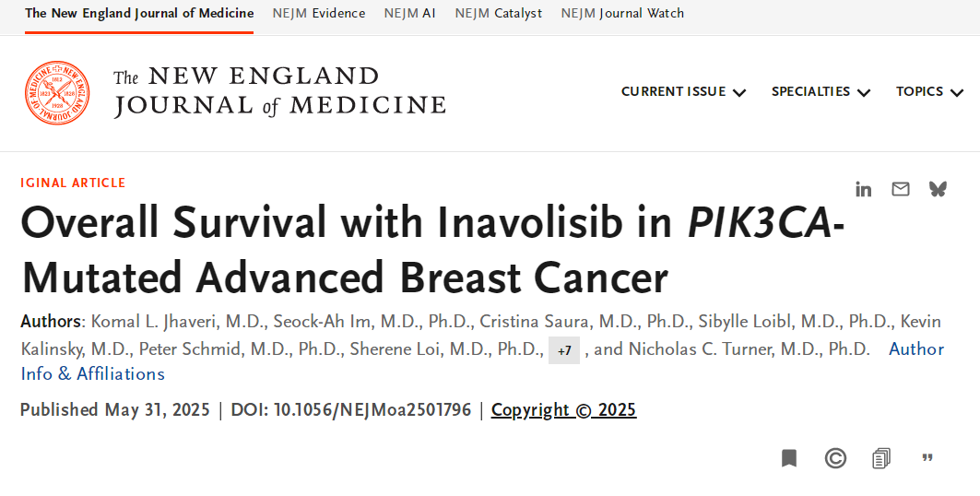This screenshot has width=980, height=496.
Task: Click the Copyright © 2025 link
Action: [x=563, y=409]
